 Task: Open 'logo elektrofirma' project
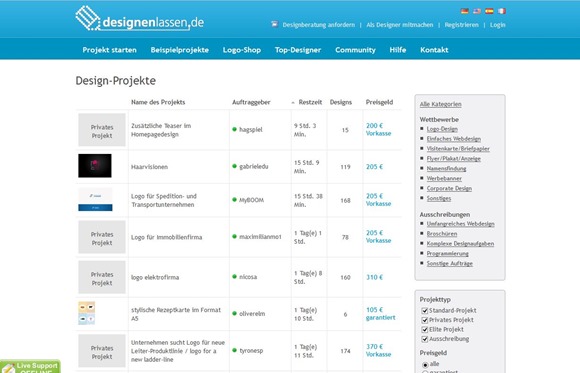[155, 277]
